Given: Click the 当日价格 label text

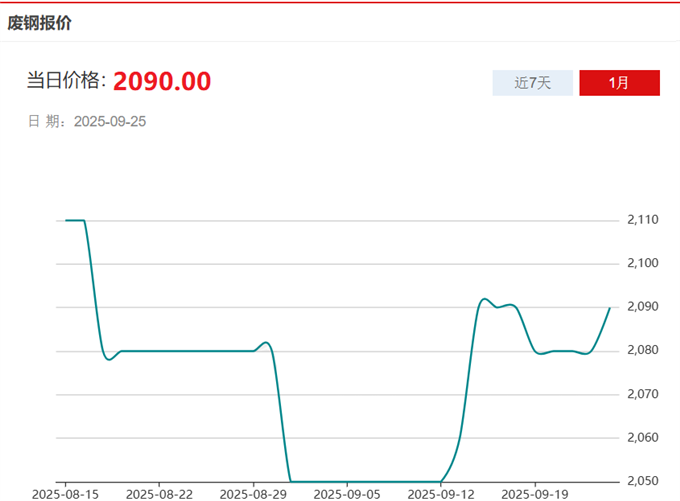Looking at the screenshot, I should 65,82.
